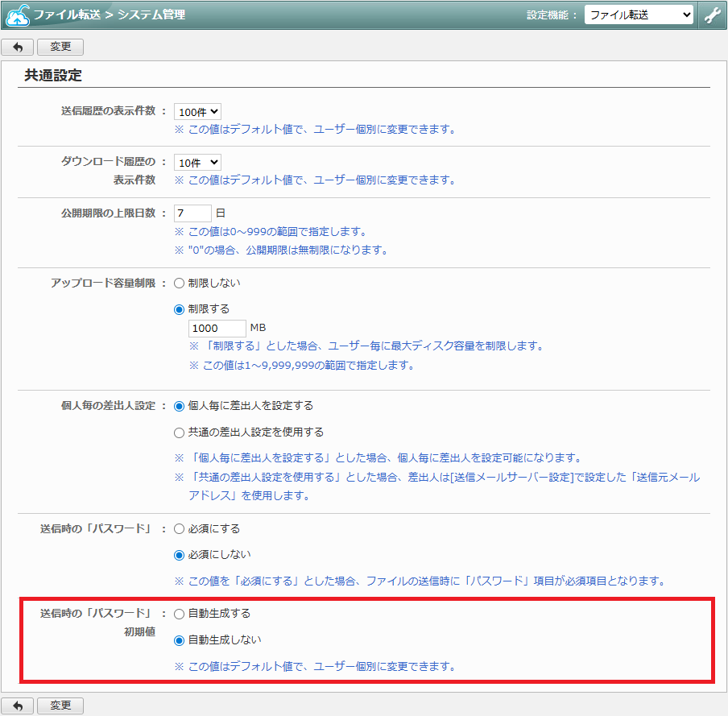Screen dimensions: 728x716
Task: Click the 公開期限の上限日数 input field
Action: pyautogui.click(x=192, y=213)
